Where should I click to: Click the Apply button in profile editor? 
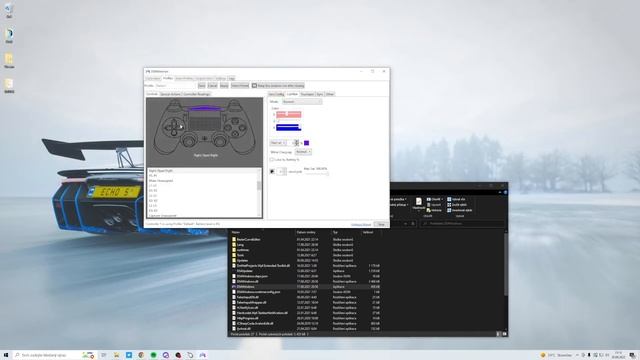(224, 86)
